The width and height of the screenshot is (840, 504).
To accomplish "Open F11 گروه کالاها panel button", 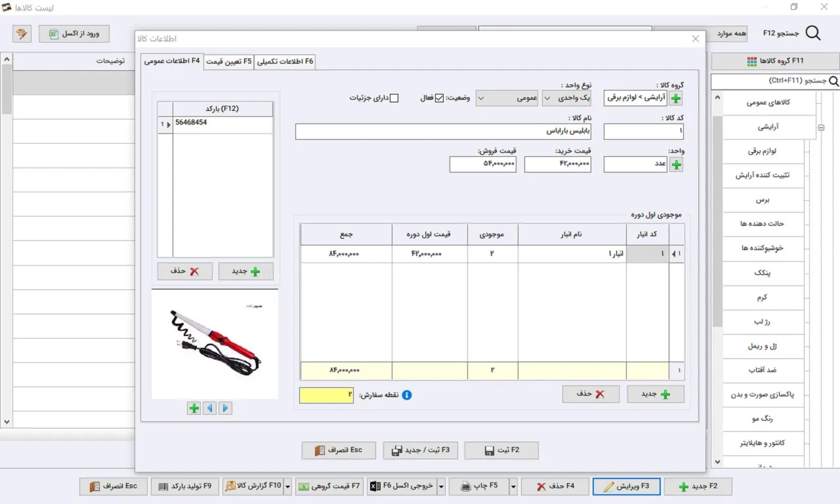I will pos(775,61).
